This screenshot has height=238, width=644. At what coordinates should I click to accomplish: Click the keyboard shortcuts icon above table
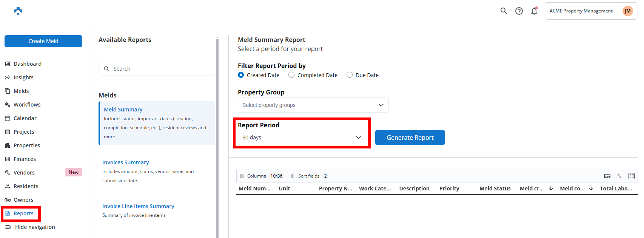607,176
